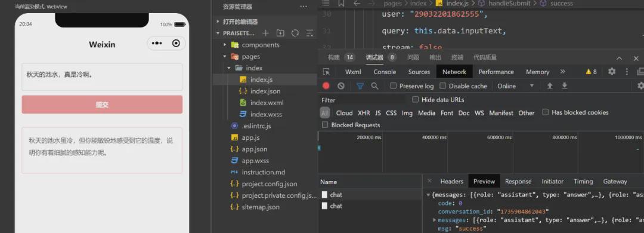Check Hide data URLs

(415, 99)
